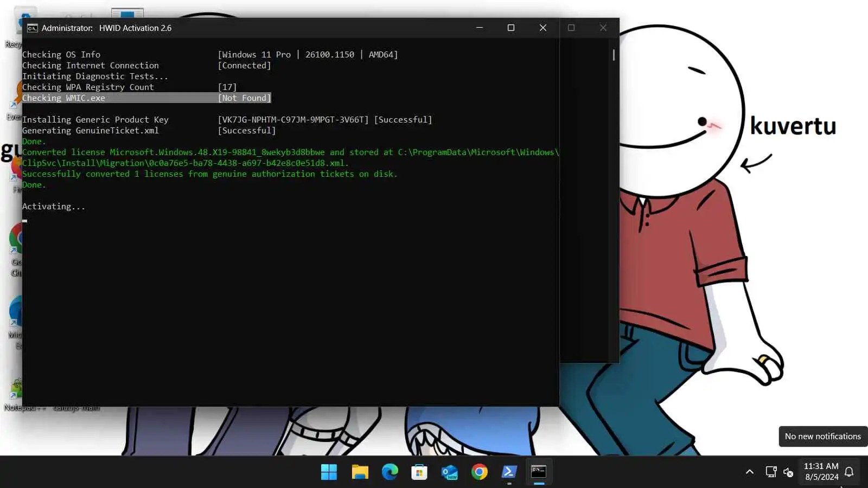The height and width of the screenshot is (488, 868).
Task: Click "Installing Generic Product Key" text
Action: pyautogui.click(x=95, y=120)
